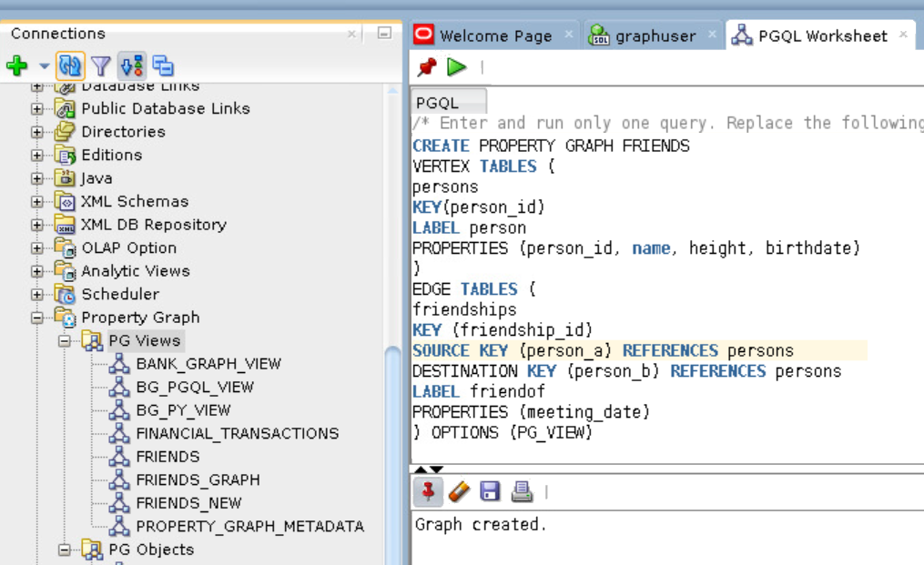
Task: Select the PGQL editor sub-tab
Action: point(449,103)
